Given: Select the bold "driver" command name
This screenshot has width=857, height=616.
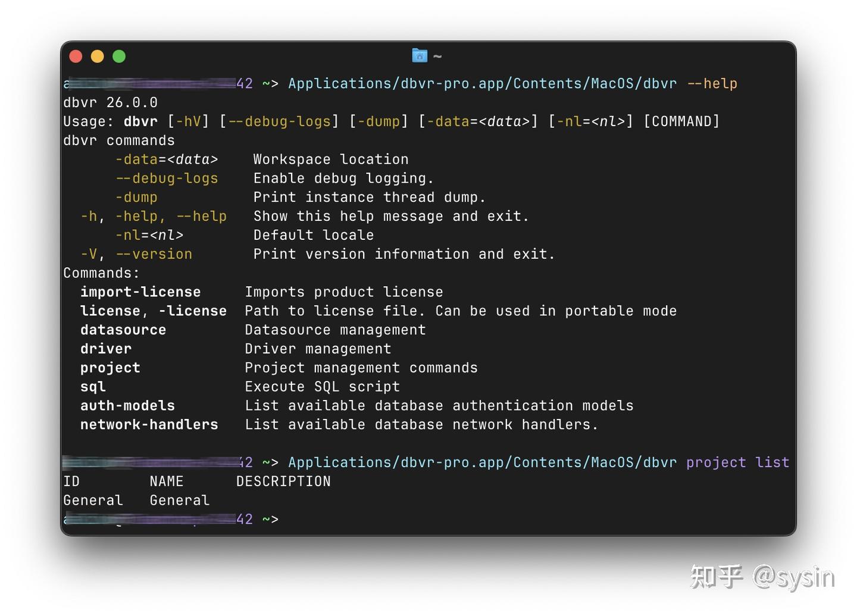Looking at the screenshot, I should coord(106,349).
